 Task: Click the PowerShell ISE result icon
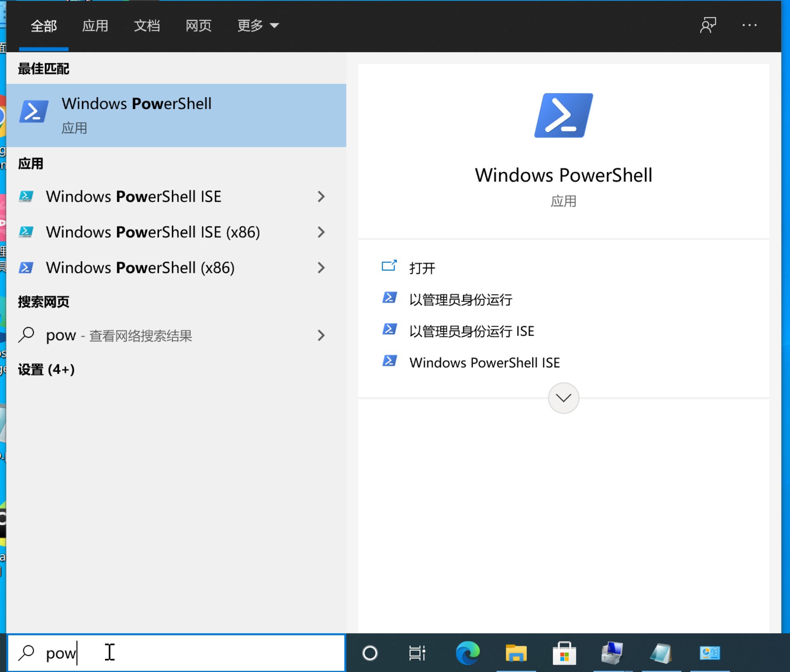point(26,196)
